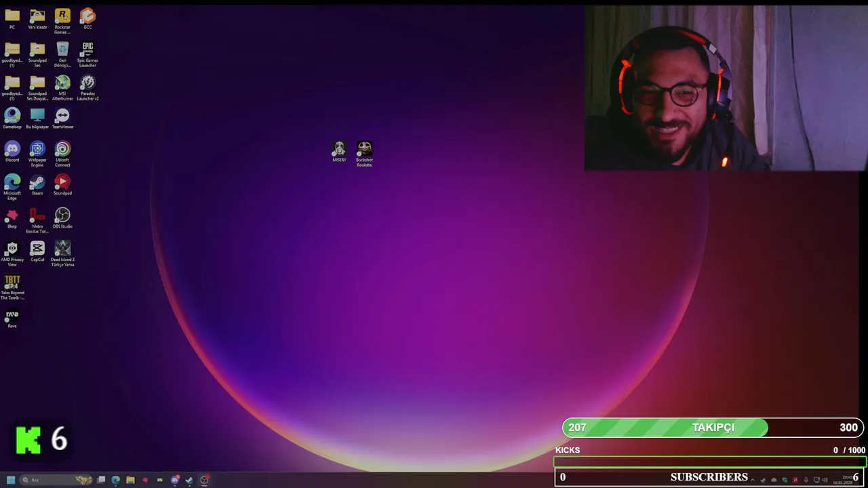This screenshot has width=868, height=488.
Task: Open Task View from taskbar
Action: [x=101, y=480]
